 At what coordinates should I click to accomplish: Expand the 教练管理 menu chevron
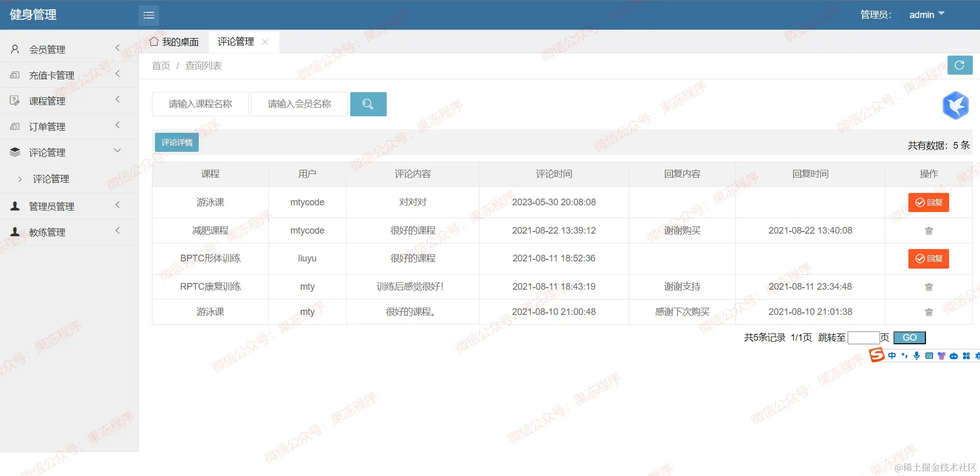117,231
